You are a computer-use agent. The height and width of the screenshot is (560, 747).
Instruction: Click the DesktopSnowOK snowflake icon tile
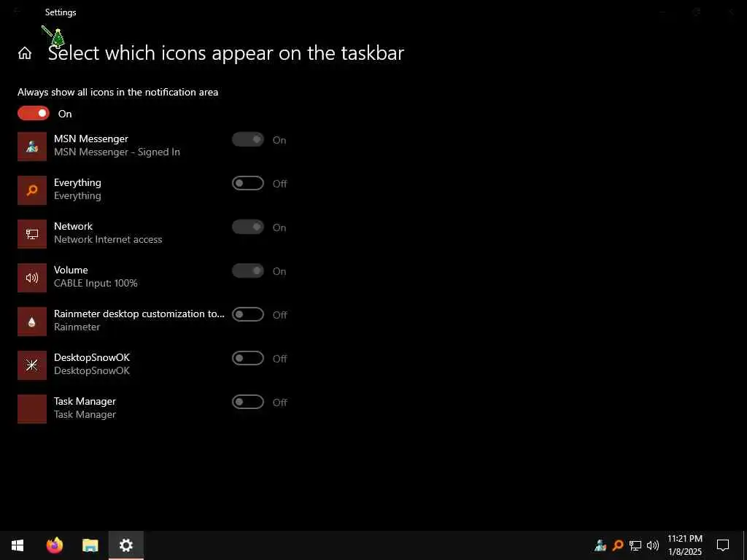point(32,365)
